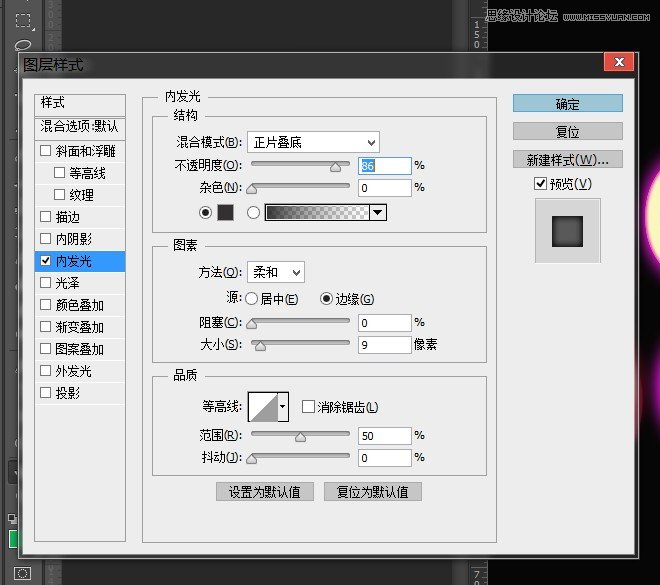Select the Lasso tool in toolbar
The height and width of the screenshot is (585, 660).
pyautogui.click(x=23, y=45)
